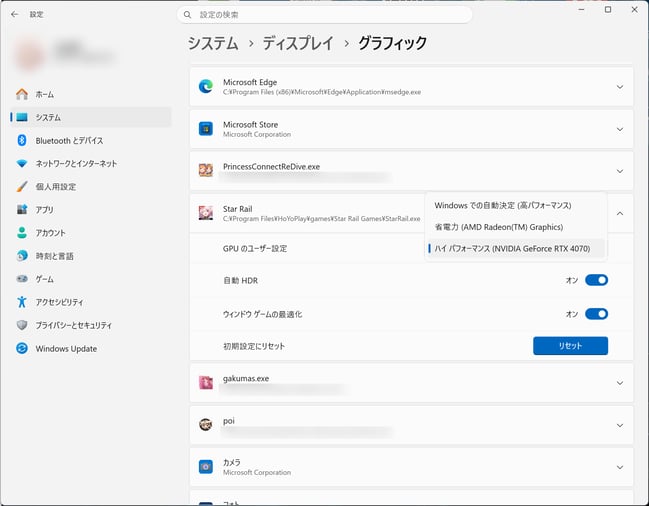Viewport: 649px width, 506px height.
Task: Click the Gaming controller icon
Action: pos(22,279)
